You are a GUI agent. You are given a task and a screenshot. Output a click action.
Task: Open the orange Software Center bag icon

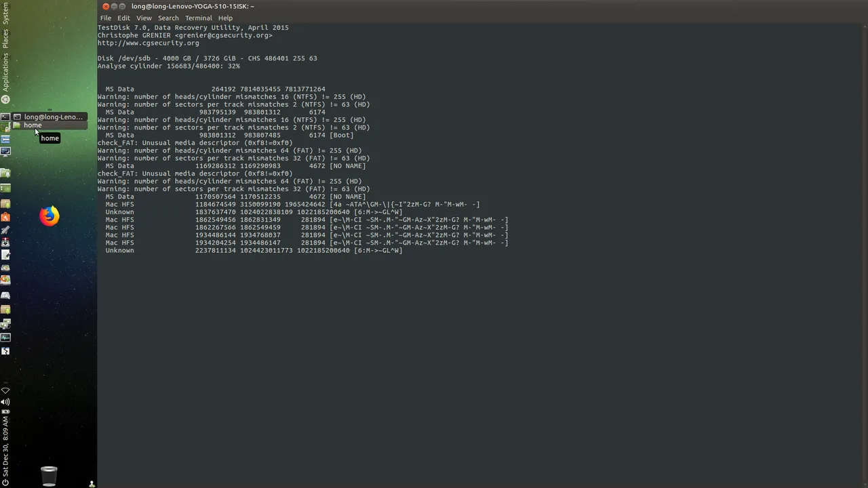click(5, 216)
